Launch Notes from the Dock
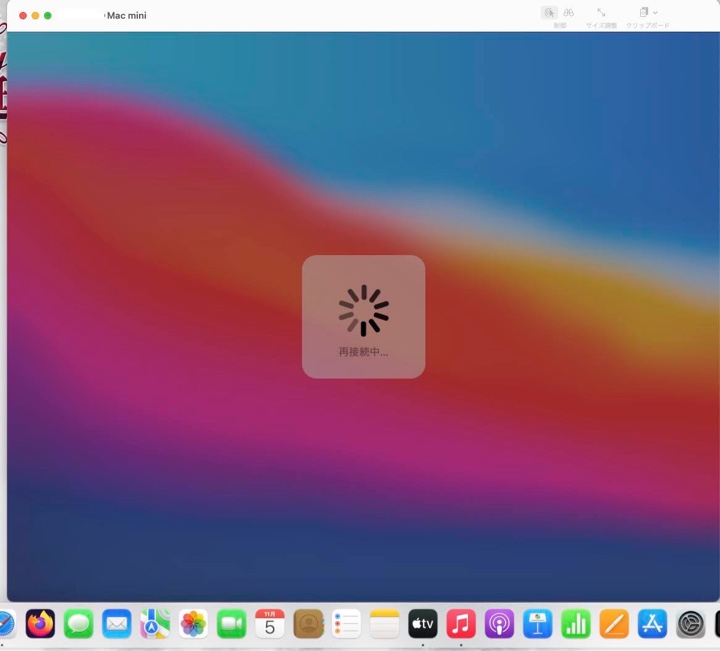The height and width of the screenshot is (651, 720). click(x=385, y=624)
